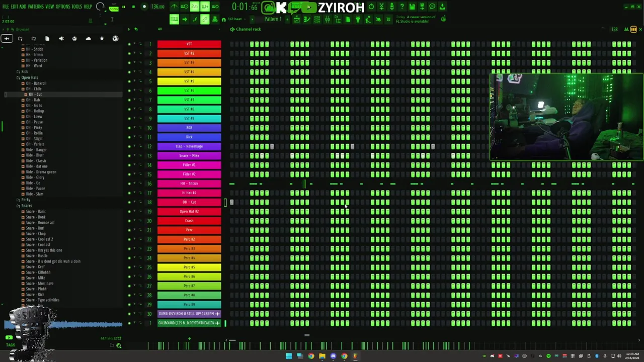Toggle typing keyboard to piano icon

pos(174,19)
